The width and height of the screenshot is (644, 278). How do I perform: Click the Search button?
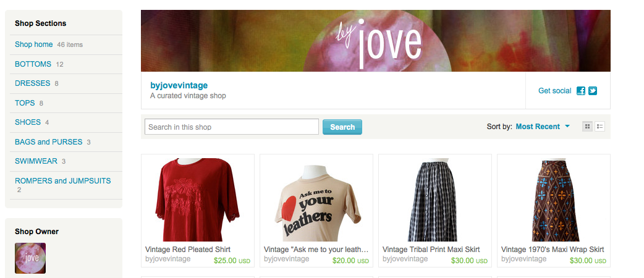[342, 127]
